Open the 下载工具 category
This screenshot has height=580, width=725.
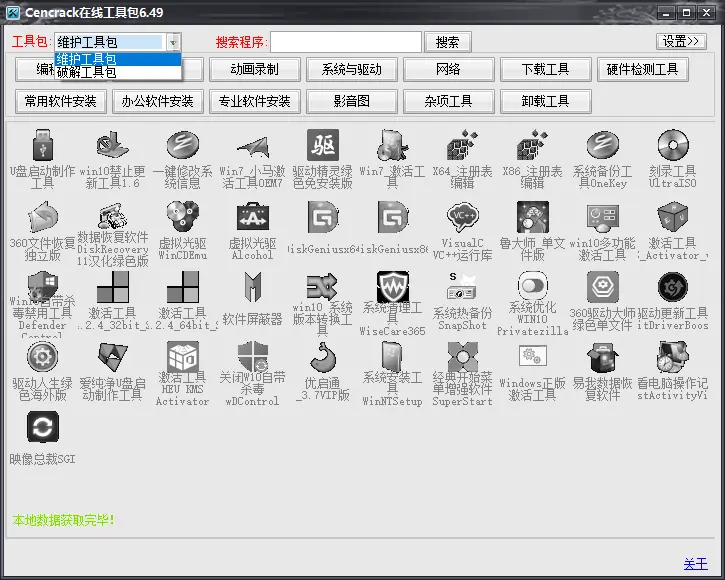pyautogui.click(x=546, y=69)
